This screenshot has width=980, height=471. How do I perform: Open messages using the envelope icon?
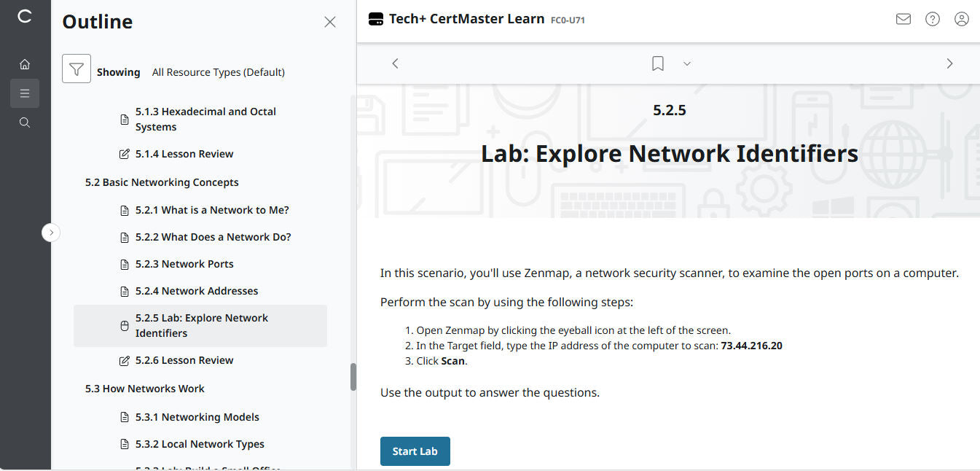pyautogui.click(x=903, y=19)
